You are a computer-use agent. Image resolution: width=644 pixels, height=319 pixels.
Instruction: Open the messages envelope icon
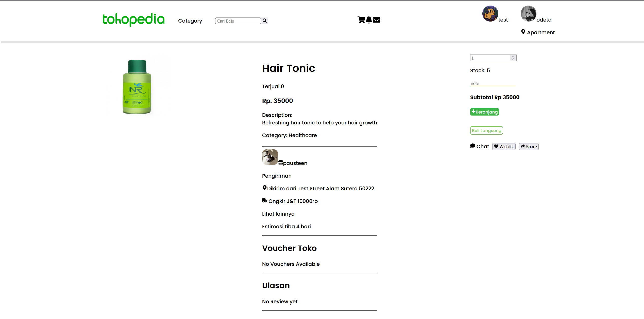coord(377,20)
